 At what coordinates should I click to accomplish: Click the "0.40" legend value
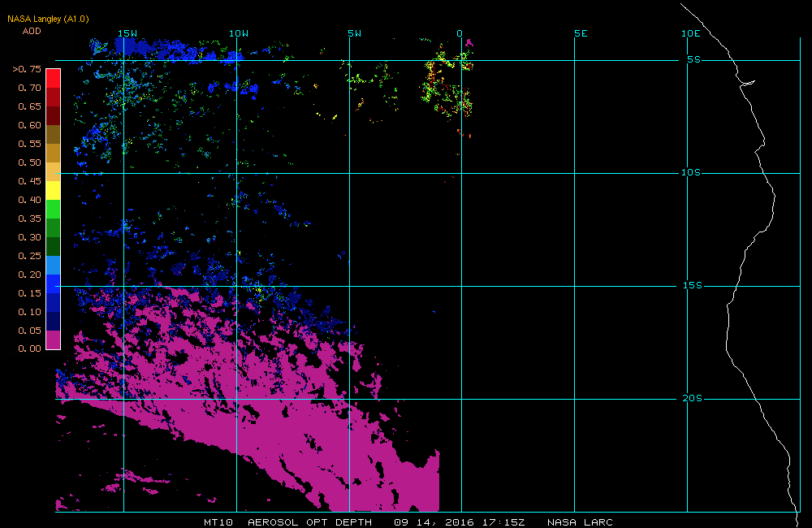click(29, 200)
